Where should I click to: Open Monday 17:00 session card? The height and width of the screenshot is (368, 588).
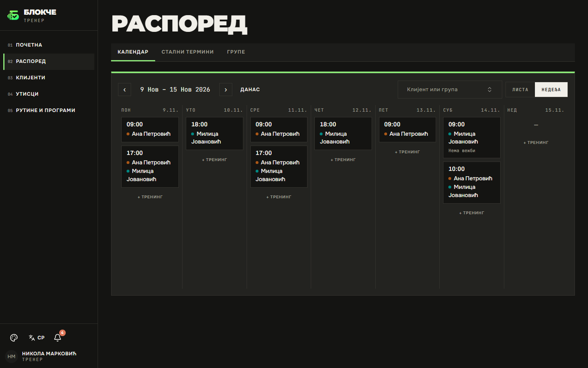tap(150, 166)
